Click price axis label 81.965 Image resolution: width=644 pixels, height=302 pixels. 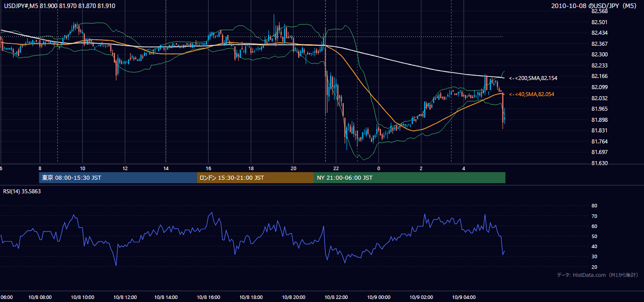(599, 109)
